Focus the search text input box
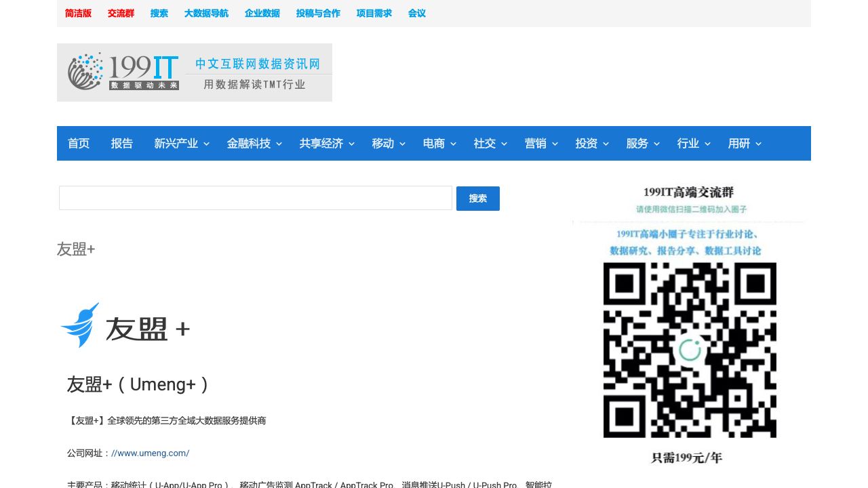Image resolution: width=868 pixels, height=488 pixels. pos(256,198)
